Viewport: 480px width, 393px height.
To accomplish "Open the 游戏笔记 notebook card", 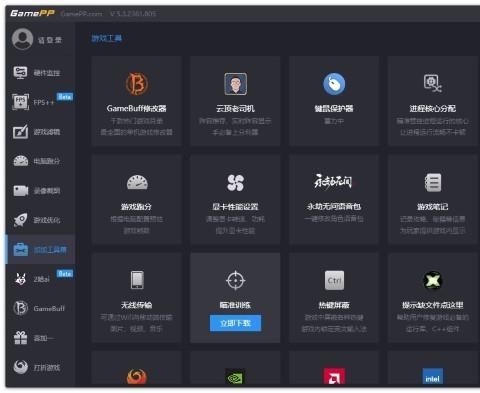I will (x=433, y=199).
